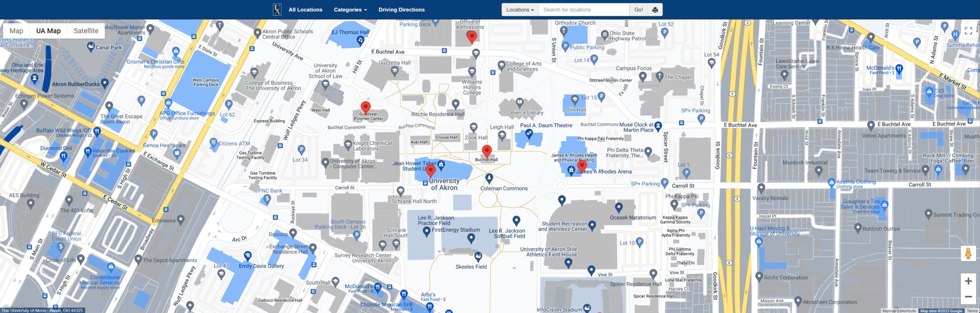Click the Lot 10 parking pin
Screen dimensions: 980x313
pyautogui.click(x=639, y=241)
